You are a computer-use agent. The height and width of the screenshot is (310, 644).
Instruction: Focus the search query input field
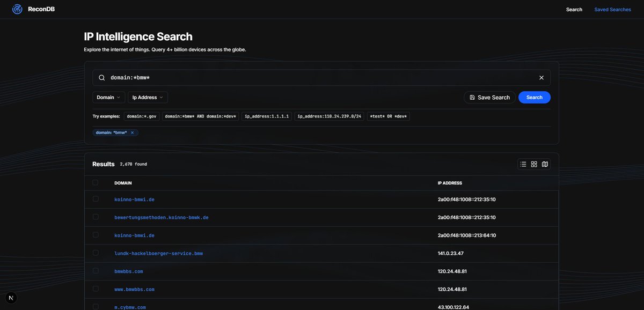coord(321,78)
